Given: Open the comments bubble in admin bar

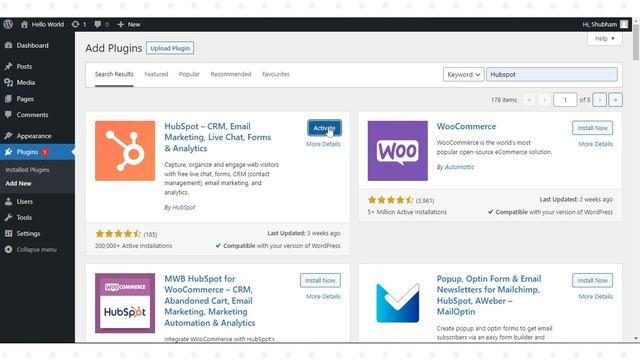Looking at the screenshot, I should coord(101,24).
